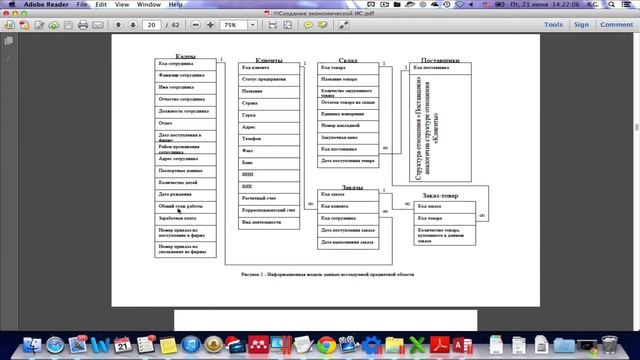
Task: Click the fit width scrolling icon
Action: pos(273,25)
